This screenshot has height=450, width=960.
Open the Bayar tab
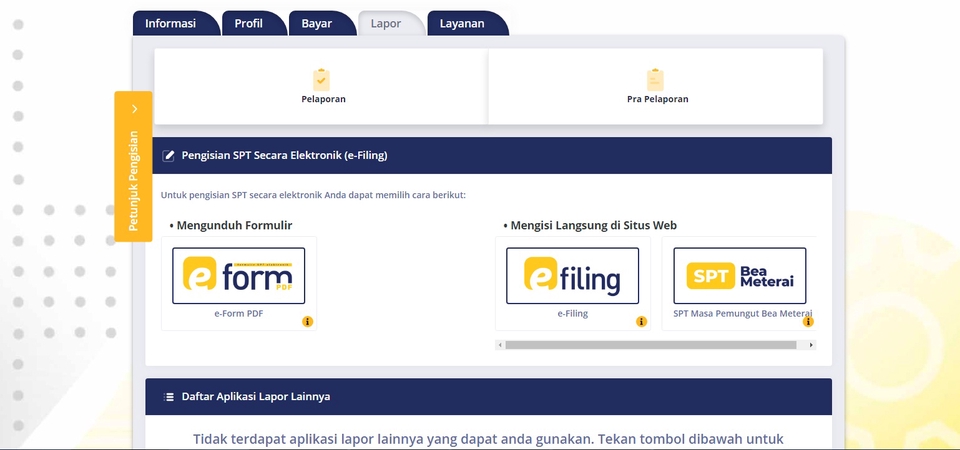point(321,23)
